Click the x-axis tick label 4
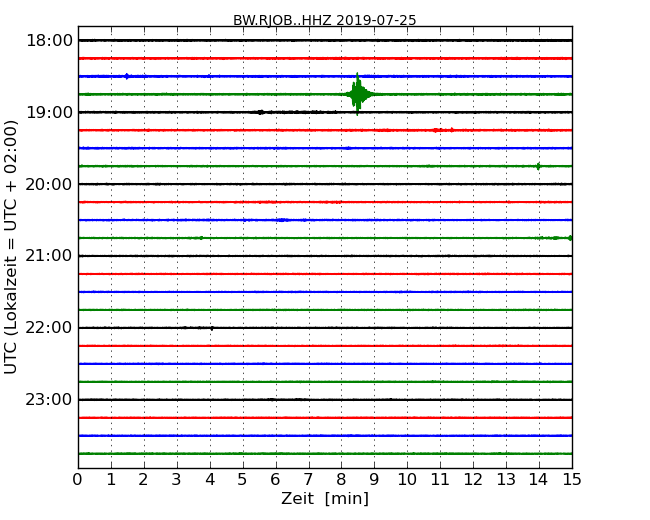The height and width of the screenshot is (520, 650). 210,479
